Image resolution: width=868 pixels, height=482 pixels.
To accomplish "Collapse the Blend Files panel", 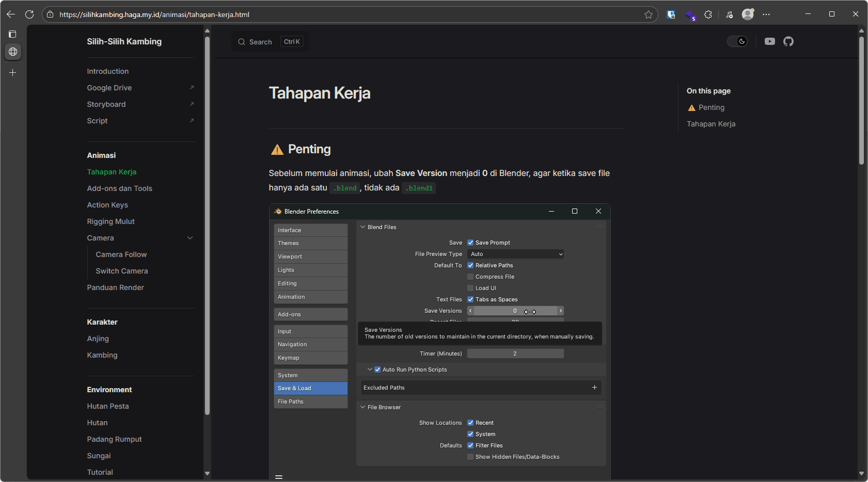I will click(363, 227).
